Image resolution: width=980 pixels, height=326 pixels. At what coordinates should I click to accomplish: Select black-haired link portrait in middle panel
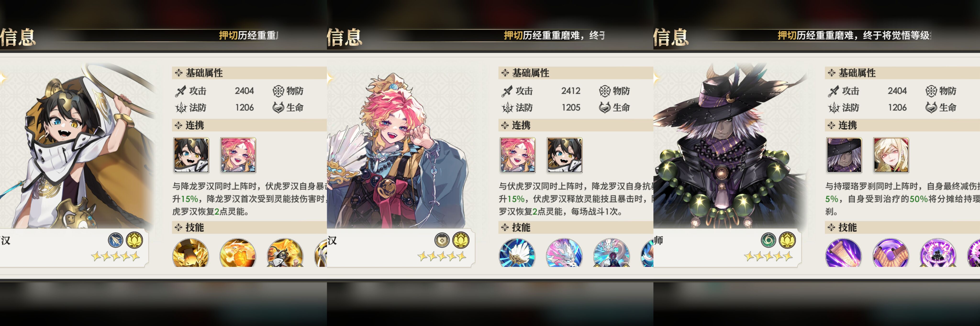click(565, 155)
